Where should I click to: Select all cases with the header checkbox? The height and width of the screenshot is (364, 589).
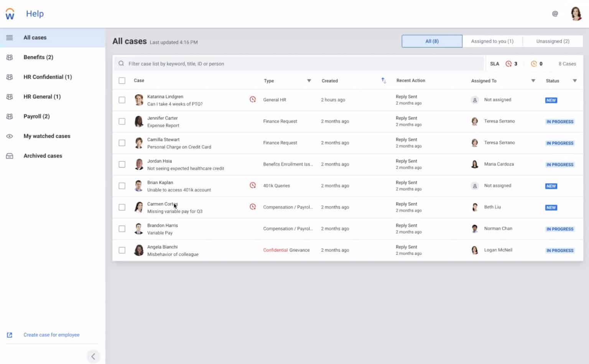(122, 80)
